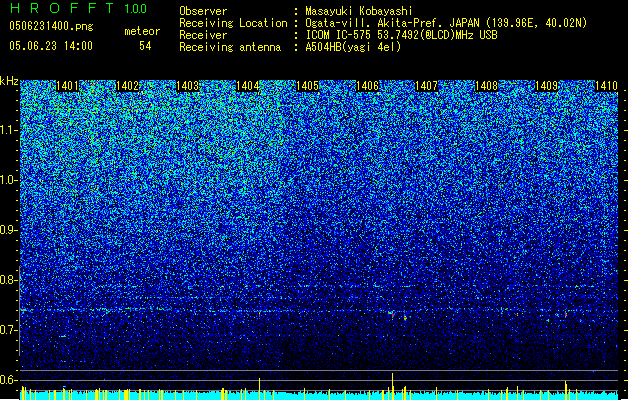Click the red meteor echo after 1409
The width and height of the screenshot is (629, 400).
point(566,315)
